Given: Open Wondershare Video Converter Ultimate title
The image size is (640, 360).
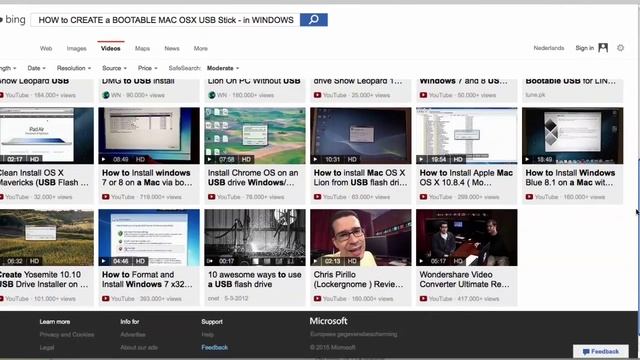Looking at the screenshot, I should [464, 279].
